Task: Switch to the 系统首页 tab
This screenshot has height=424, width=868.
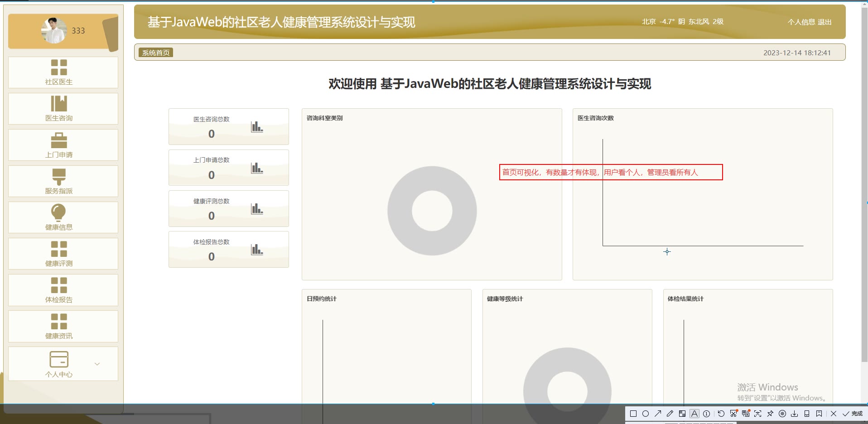Action: [x=156, y=53]
